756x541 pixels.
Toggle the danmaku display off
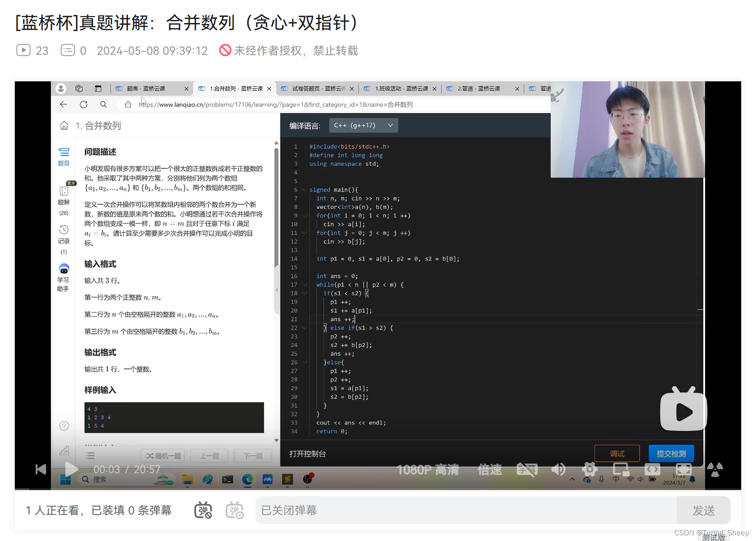(x=203, y=510)
